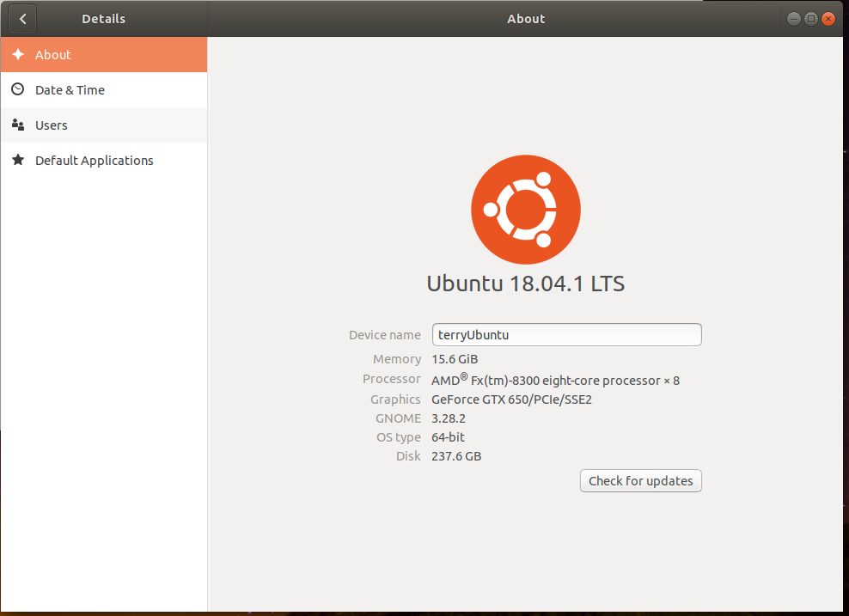Viewport: 849px width, 616px height.
Task: Click the Disk label
Action: (x=408, y=456)
